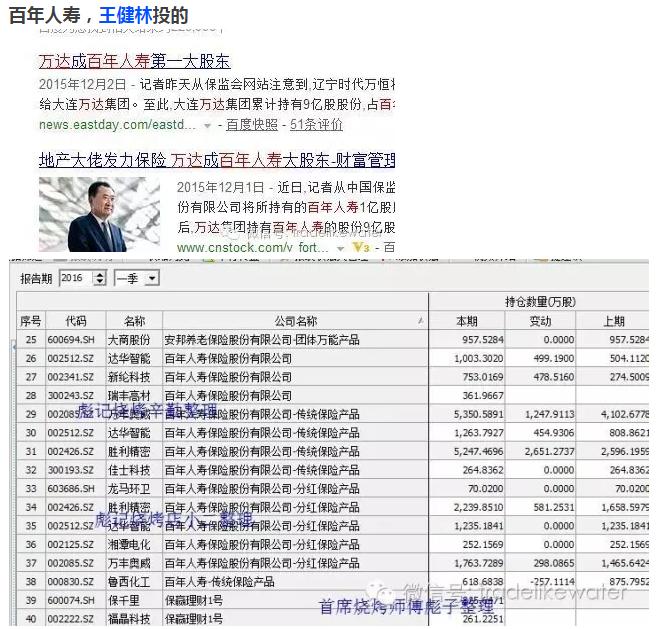Sort by the 本期 column header
Viewport: 663px width, 629px height.
[x=467, y=321]
